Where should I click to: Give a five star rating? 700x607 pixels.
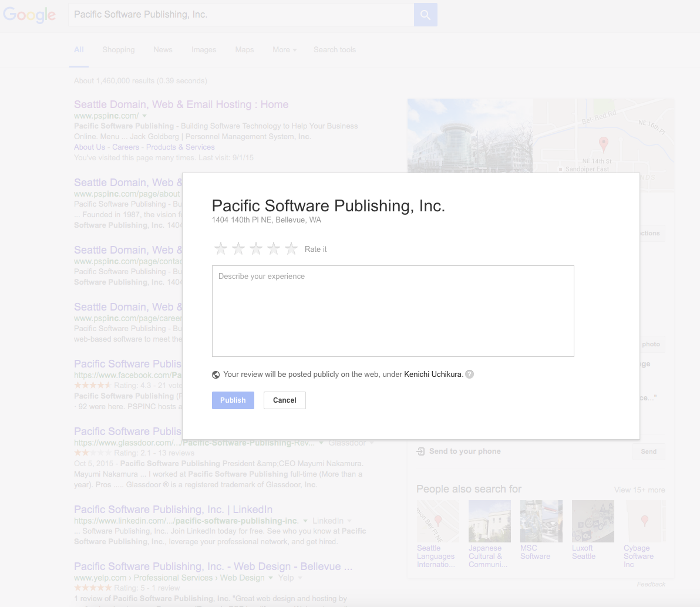click(291, 248)
